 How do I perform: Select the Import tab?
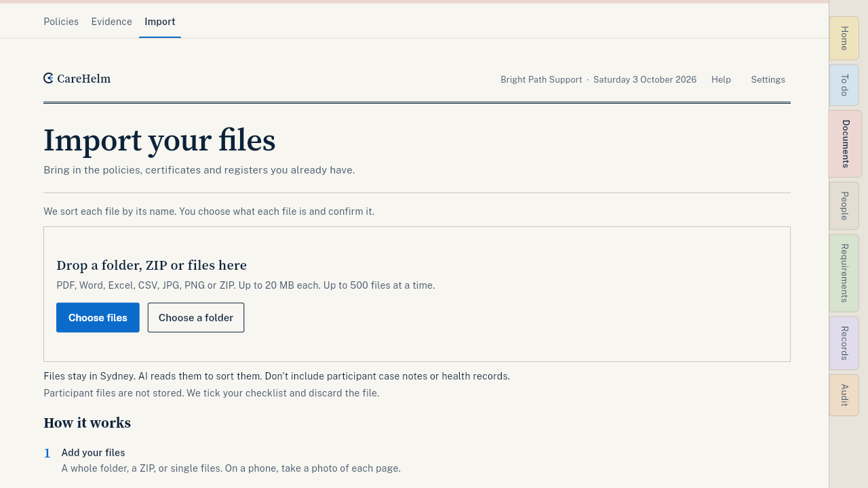[160, 22]
